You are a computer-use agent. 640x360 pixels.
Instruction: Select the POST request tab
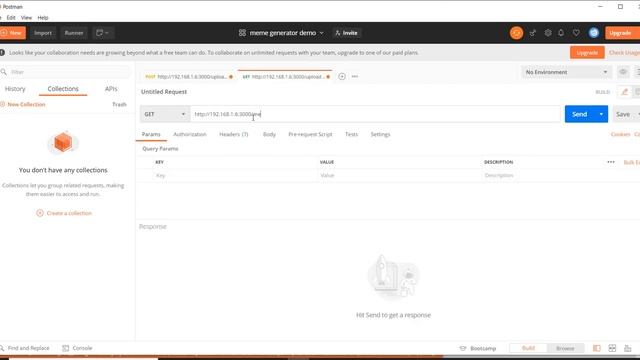[189, 76]
